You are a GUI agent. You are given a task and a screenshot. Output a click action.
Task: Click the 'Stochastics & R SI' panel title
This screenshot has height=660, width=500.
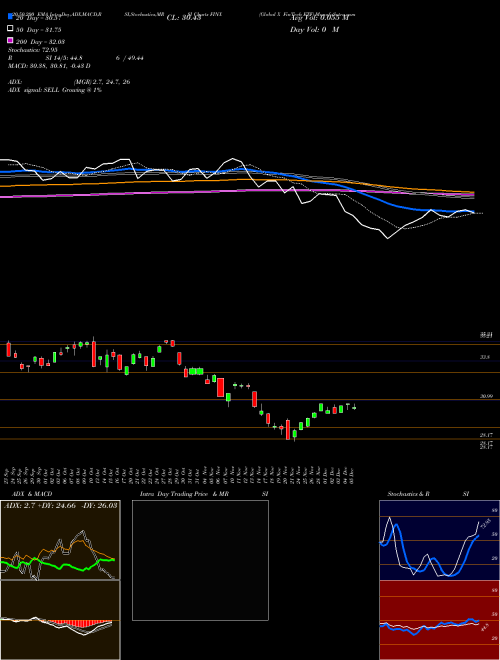428,494
